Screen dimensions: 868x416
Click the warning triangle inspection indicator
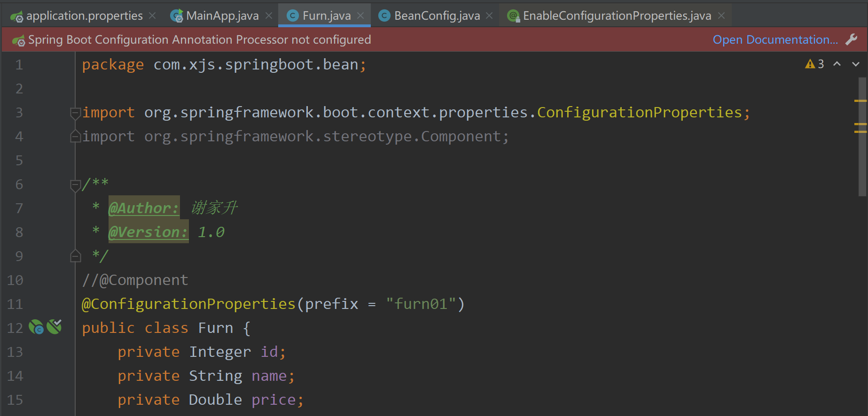coord(810,64)
